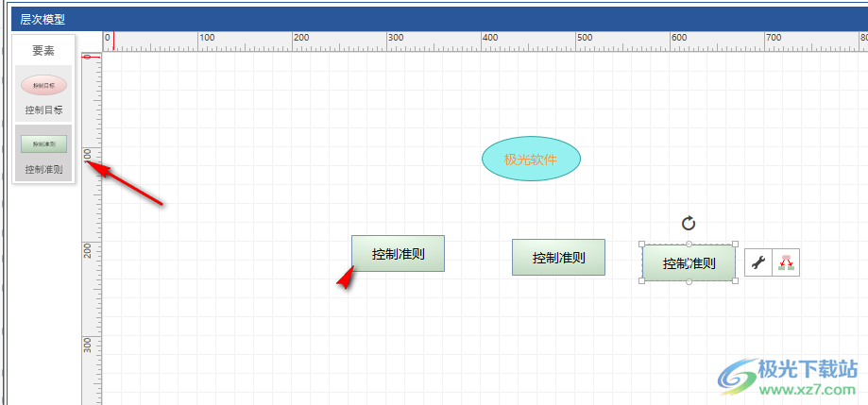Select the 控制准则 rectangle element in palette
This screenshot has height=405, width=868.
tap(43, 143)
